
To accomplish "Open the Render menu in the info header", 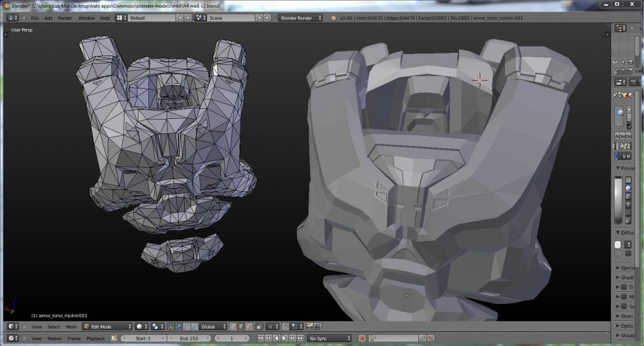I will [x=65, y=18].
